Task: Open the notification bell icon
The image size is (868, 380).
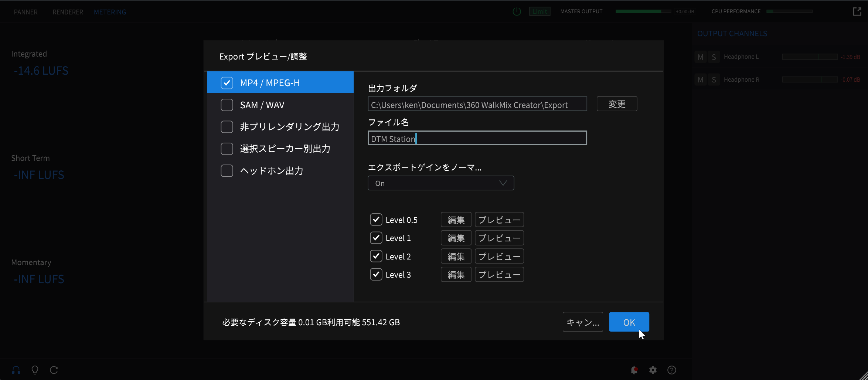Action: [634, 370]
